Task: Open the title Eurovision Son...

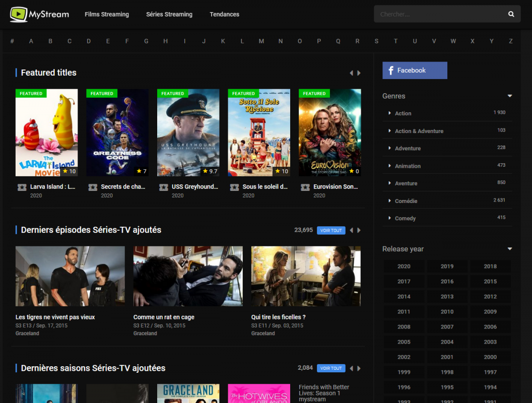Action: pos(336,186)
